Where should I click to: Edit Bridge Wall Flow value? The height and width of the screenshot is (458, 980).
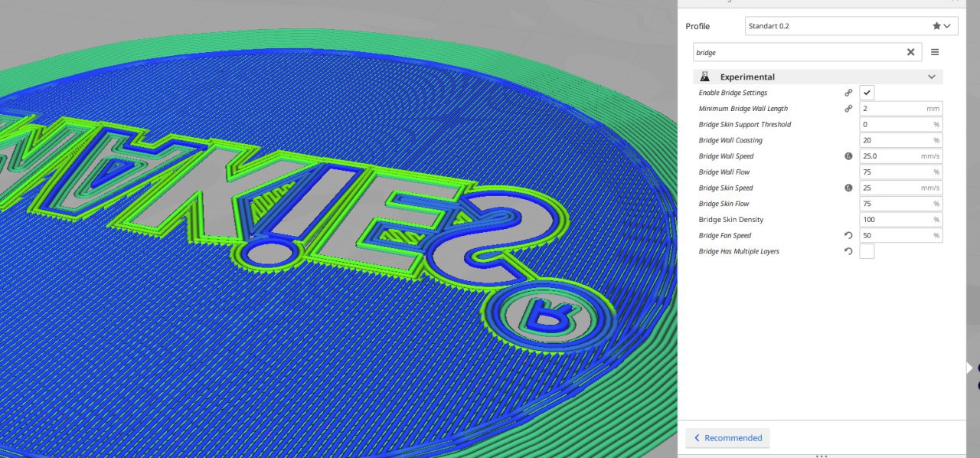point(901,172)
